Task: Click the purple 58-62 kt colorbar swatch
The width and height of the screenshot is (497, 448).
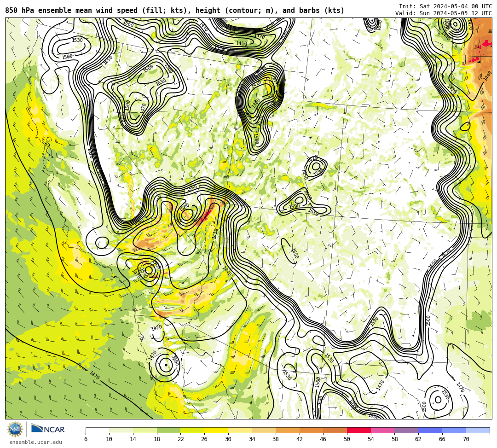Action: tap(406, 431)
